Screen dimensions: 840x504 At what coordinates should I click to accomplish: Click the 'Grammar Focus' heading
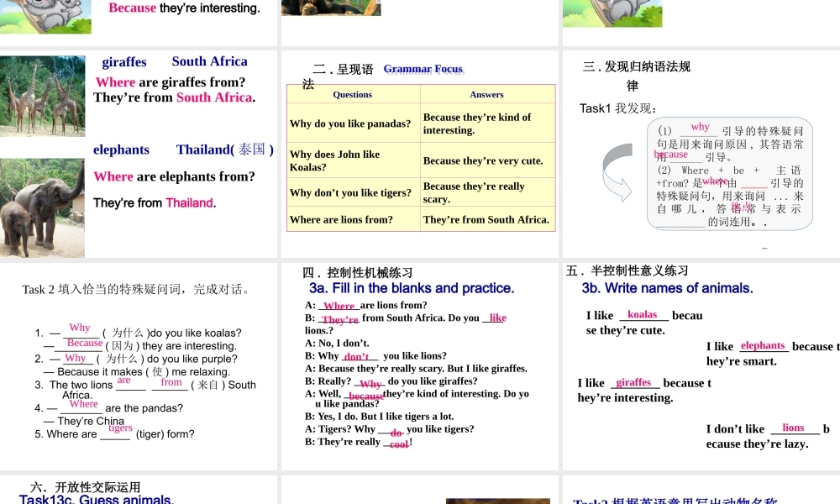tap(423, 69)
